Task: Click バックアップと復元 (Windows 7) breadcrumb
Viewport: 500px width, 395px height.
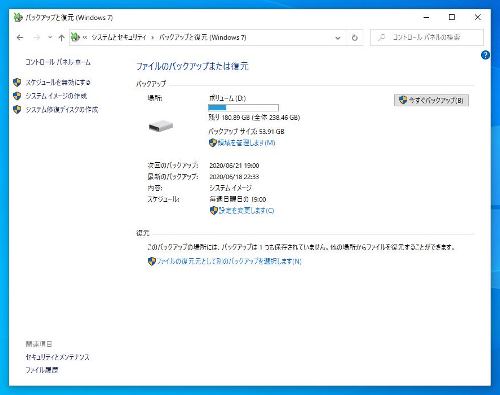Action: pyautogui.click(x=203, y=37)
